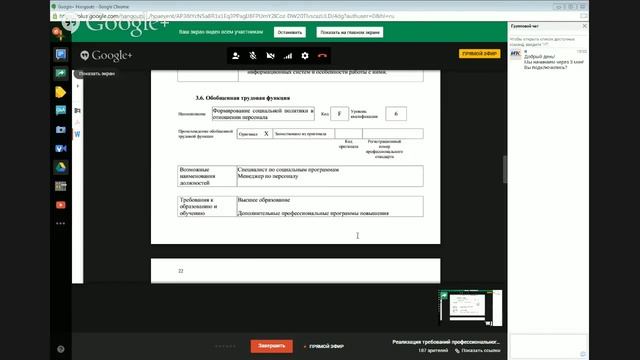This screenshot has height=360, width=640.
Task: Open the control room app in sidebar
Action: coord(61,186)
